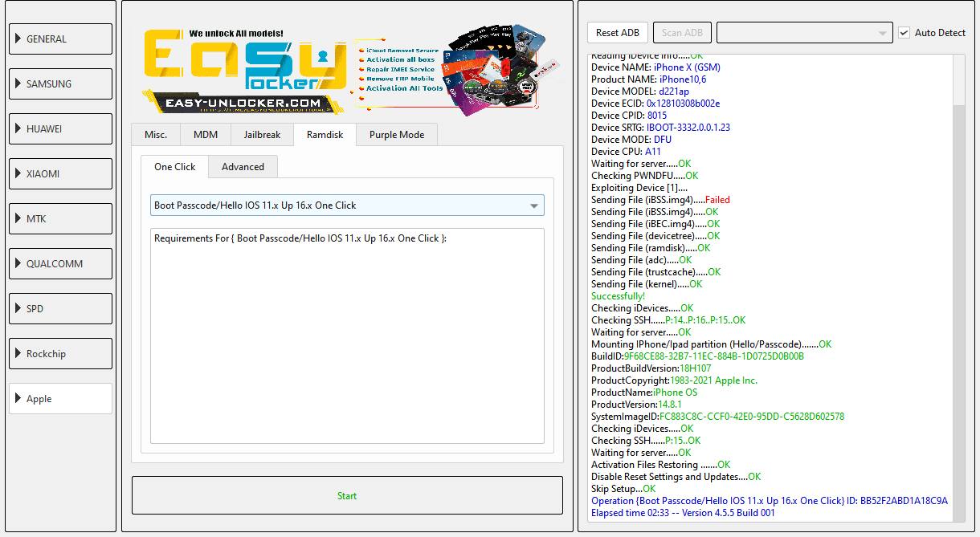Click the 'ProductVersion:14.8.1' log line
The width and height of the screenshot is (980, 537).
(x=636, y=404)
